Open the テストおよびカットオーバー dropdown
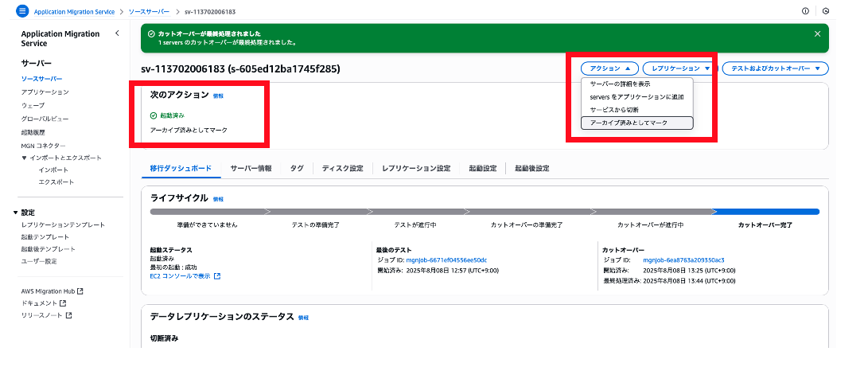Viewport: 868px width, 367px height. 775,68
